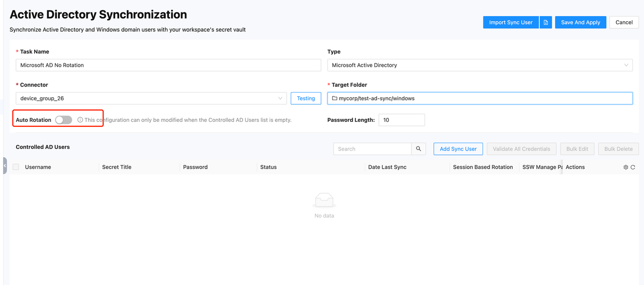Click the Bulk Edit button

(577, 149)
